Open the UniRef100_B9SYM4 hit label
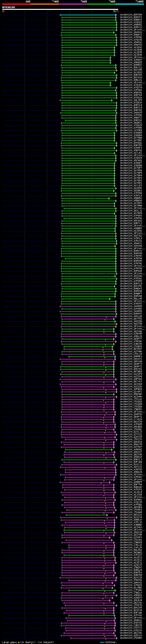The width and height of the screenshot is (146, 644). (x=131, y=15)
